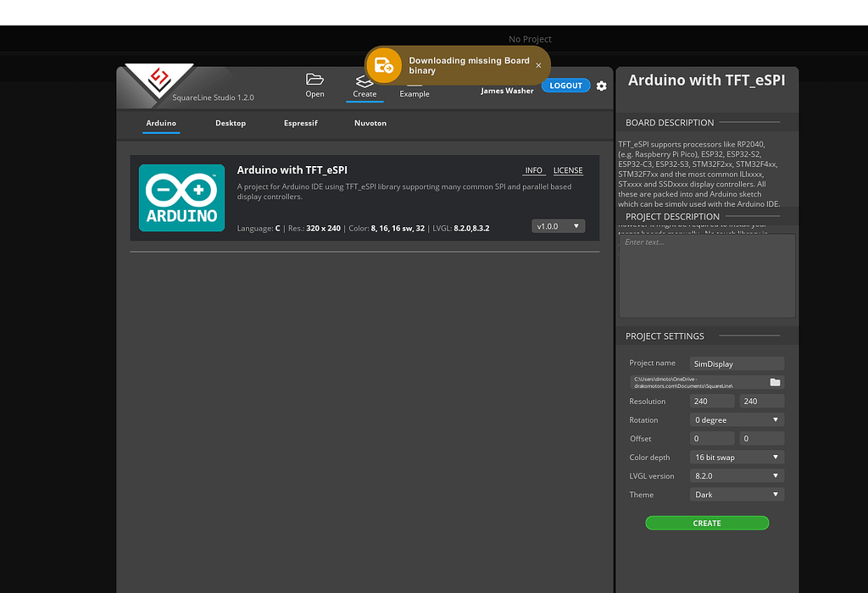
Task: Open the v1.0.0 version dropdown
Action: coord(558,225)
